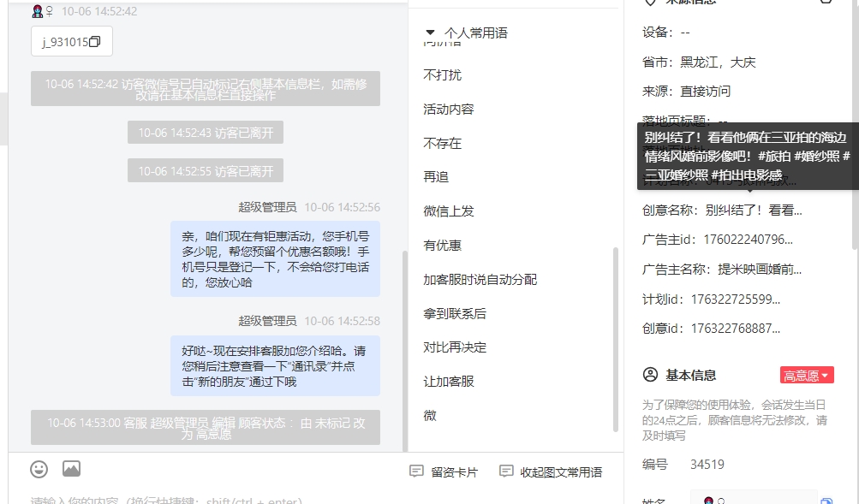Image resolution: width=859 pixels, height=504 pixels.
Task: Click the 留资卡片 button
Action: [x=444, y=471]
